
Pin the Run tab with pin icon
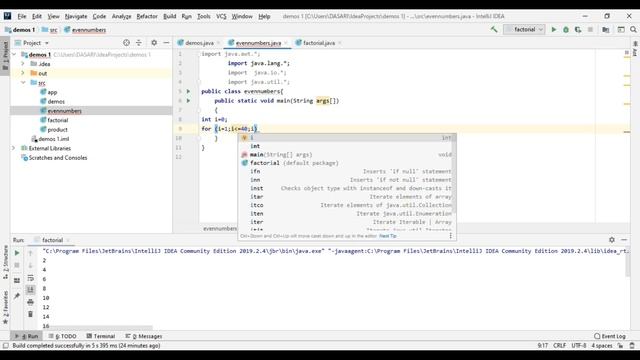(x=17, y=296)
